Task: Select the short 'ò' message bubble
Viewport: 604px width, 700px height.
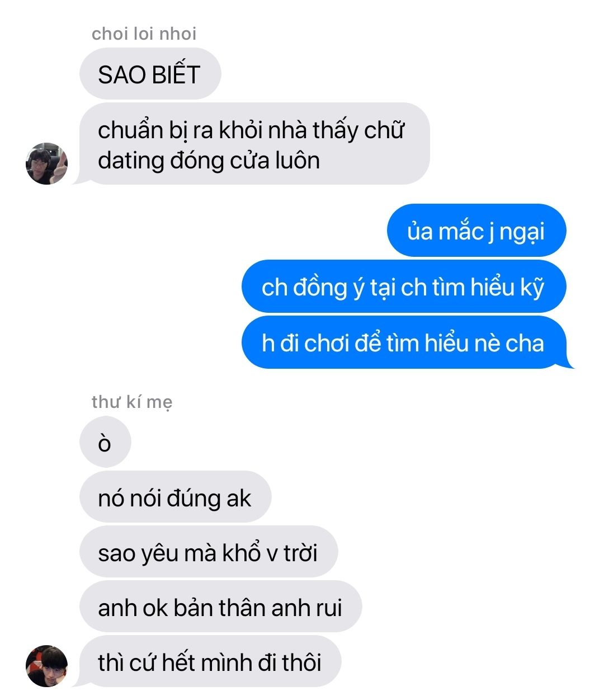Action: 105,442
